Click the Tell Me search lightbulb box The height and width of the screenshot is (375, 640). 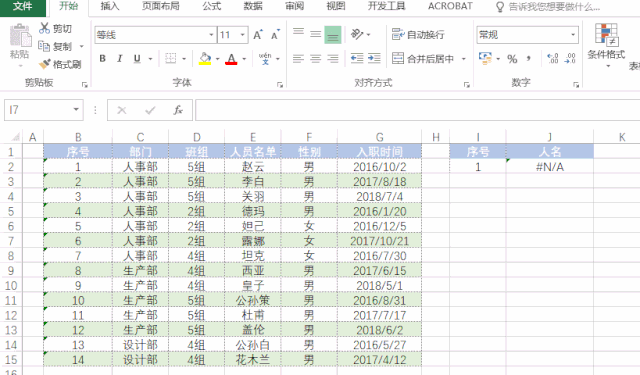click(x=547, y=7)
